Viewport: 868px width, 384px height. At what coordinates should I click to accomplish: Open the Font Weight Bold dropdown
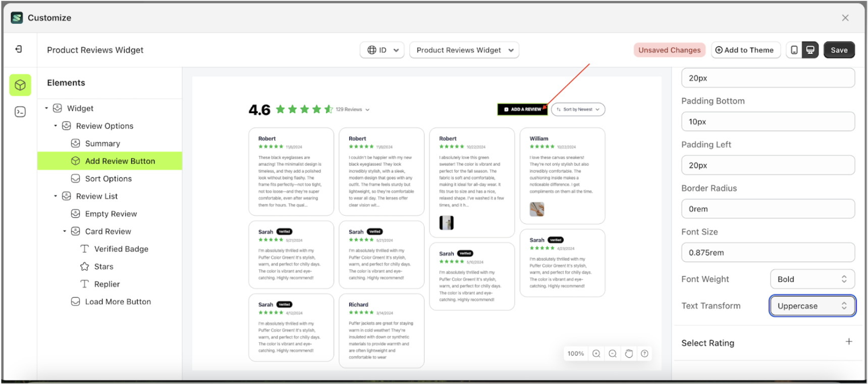pyautogui.click(x=812, y=279)
